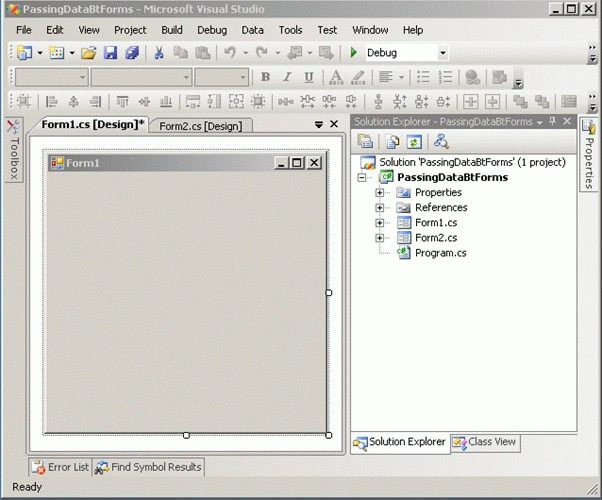
Task: Toggle Bold formatting button
Action: click(265, 77)
